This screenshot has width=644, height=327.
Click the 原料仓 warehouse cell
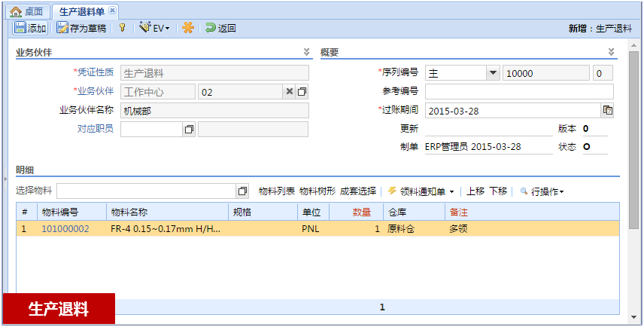pyautogui.click(x=414, y=229)
